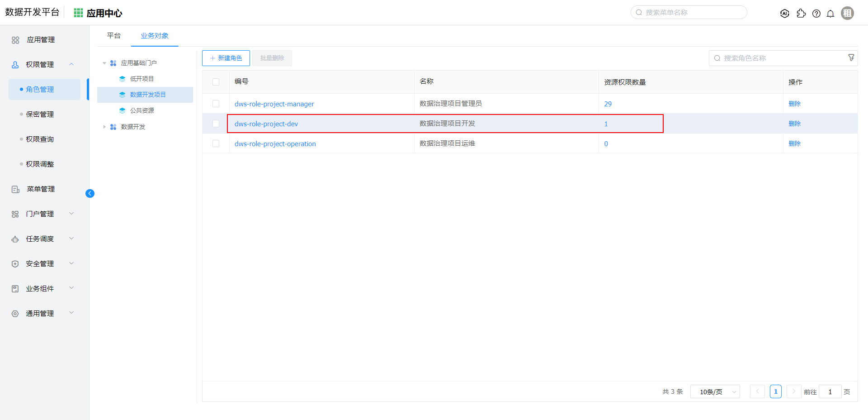Expand the 数据开发 tree node
The width and height of the screenshot is (868, 420).
(104, 127)
